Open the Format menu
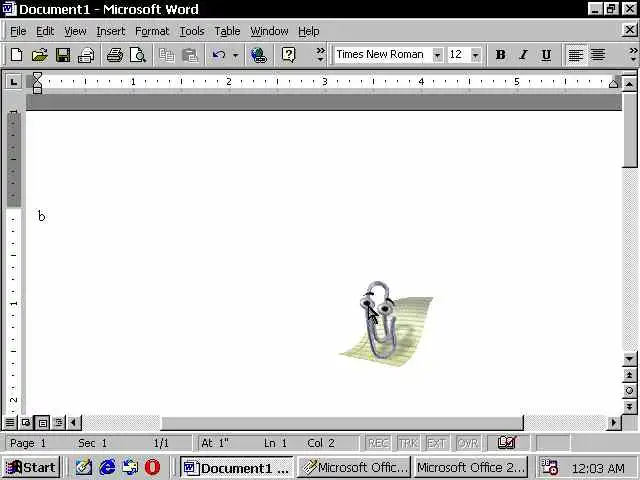This screenshot has height=480, width=640. [x=152, y=31]
